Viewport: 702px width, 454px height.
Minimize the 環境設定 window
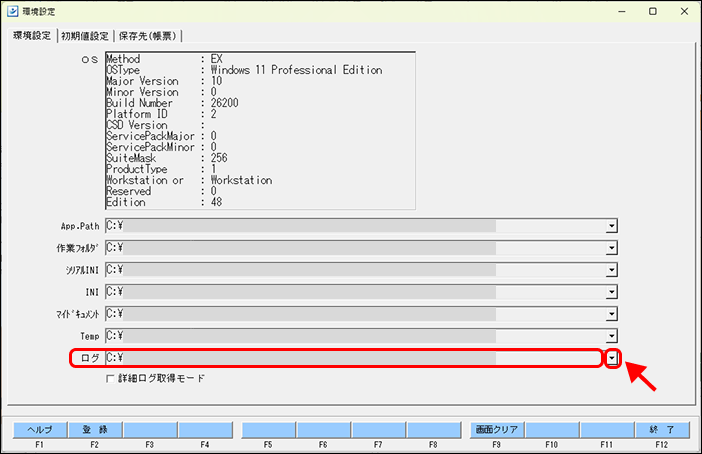(x=622, y=11)
